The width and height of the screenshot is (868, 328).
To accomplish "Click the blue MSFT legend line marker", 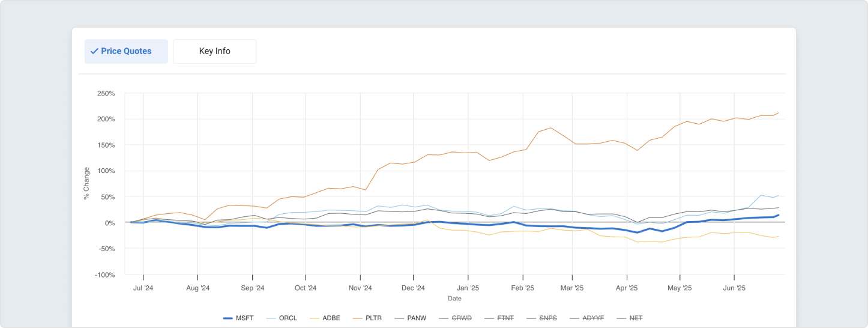I will [x=228, y=318].
